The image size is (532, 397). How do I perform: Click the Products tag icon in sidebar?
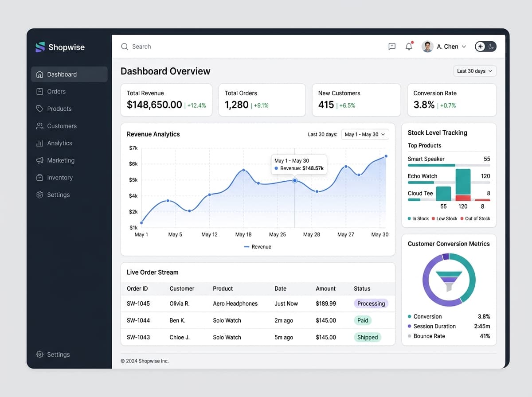coord(40,109)
